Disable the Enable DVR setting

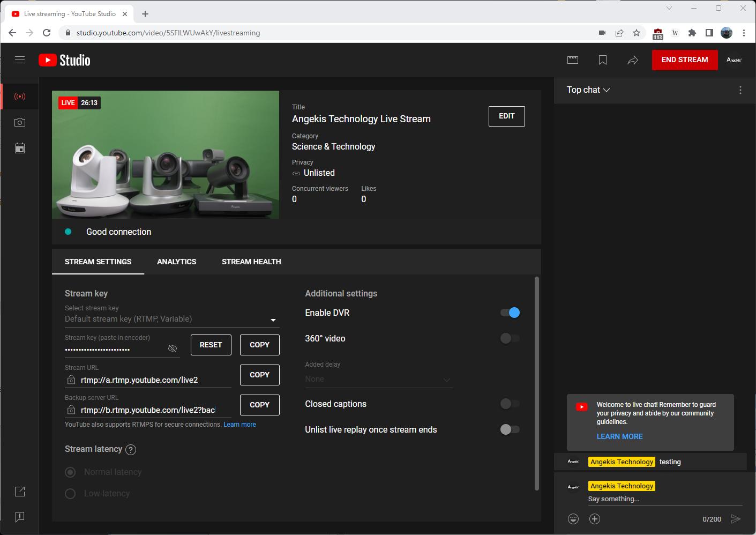pos(509,313)
